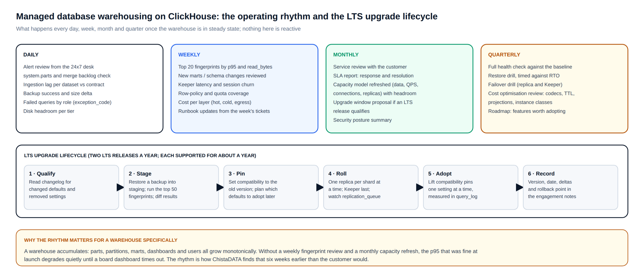
Task: Select the '1 · Qualify' step card
Action: pos(71,187)
